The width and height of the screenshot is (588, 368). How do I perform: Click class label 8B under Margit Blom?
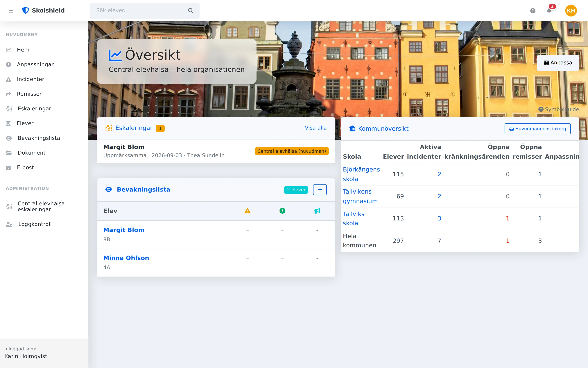pos(107,240)
